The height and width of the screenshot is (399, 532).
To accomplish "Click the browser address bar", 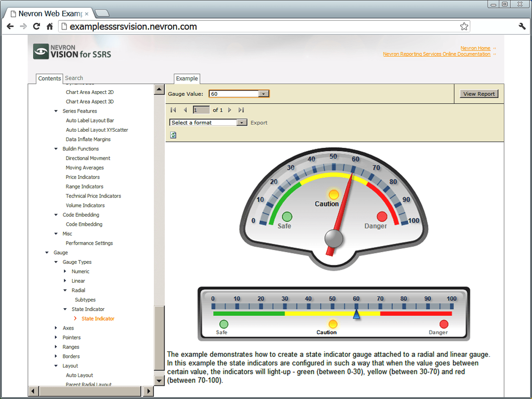I will [264, 27].
